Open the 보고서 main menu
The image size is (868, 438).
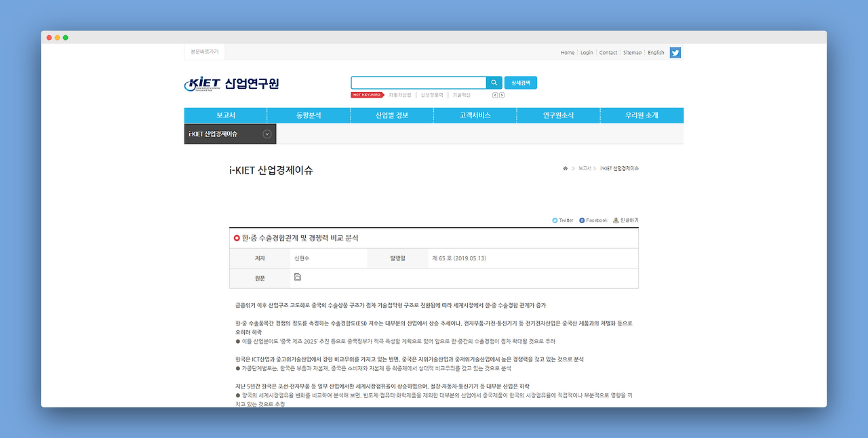(226, 115)
